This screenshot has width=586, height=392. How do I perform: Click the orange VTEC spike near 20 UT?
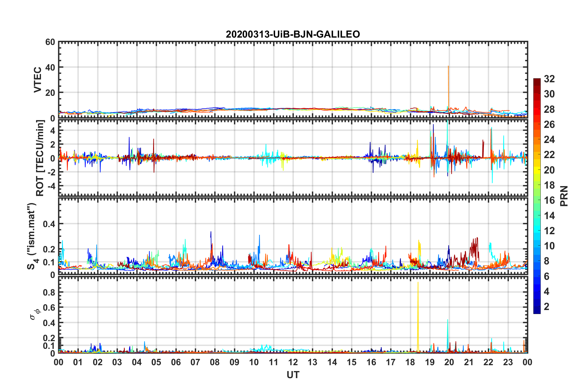pyautogui.click(x=448, y=89)
